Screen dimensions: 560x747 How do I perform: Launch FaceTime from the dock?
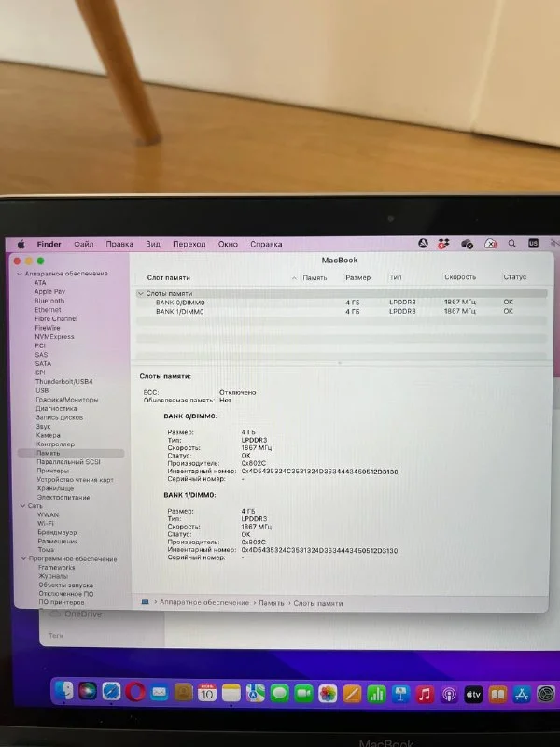(304, 694)
